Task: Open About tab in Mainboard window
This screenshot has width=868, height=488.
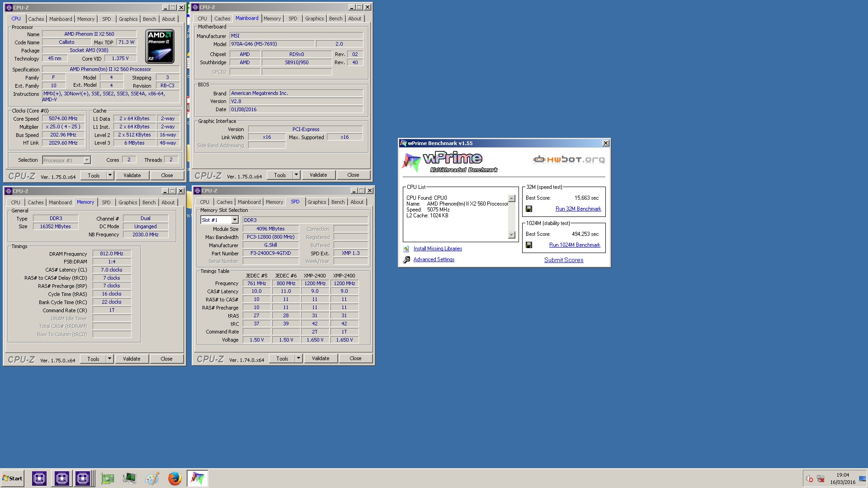Action: coord(355,19)
